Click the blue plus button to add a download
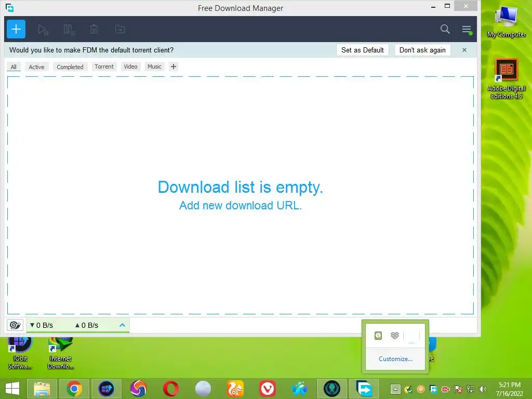The height and width of the screenshot is (399, 532). pyautogui.click(x=16, y=29)
